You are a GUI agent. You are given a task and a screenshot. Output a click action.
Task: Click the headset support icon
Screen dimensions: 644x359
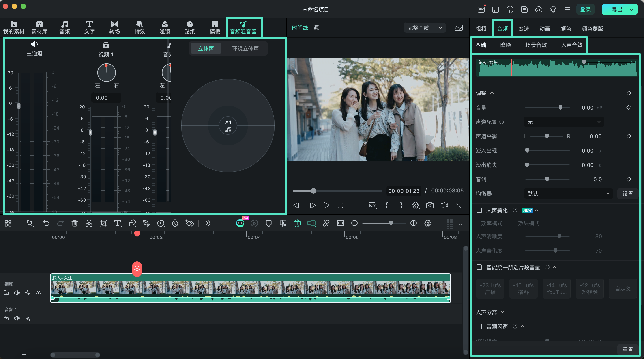(x=553, y=9)
